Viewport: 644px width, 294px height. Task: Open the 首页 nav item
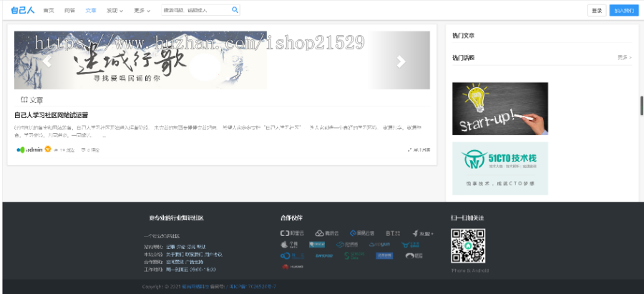pyautogui.click(x=49, y=11)
